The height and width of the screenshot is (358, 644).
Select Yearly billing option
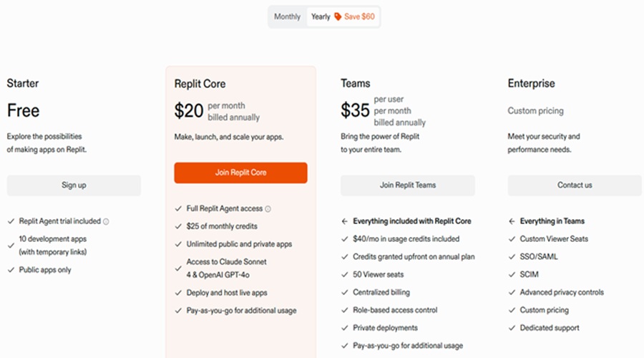(x=321, y=17)
